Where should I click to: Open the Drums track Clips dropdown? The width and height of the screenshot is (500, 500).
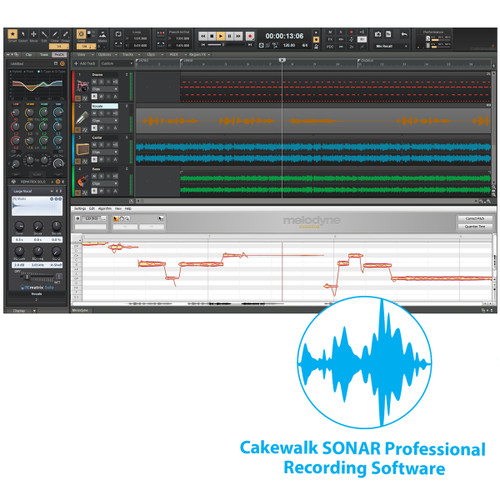tap(105, 89)
